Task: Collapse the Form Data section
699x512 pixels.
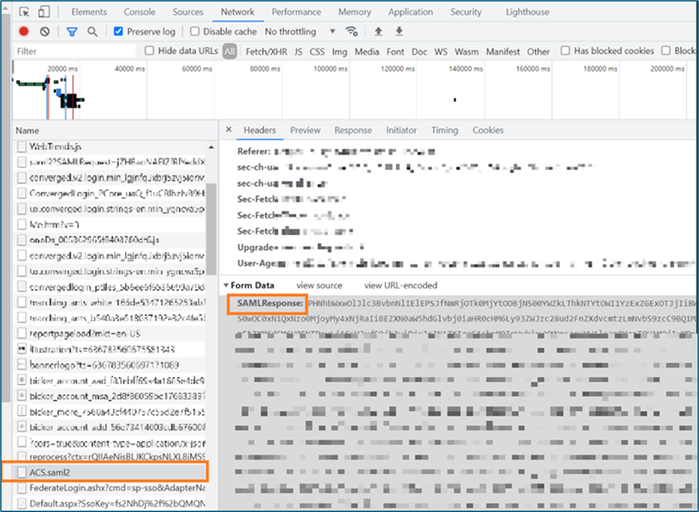Action: (x=226, y=285)
